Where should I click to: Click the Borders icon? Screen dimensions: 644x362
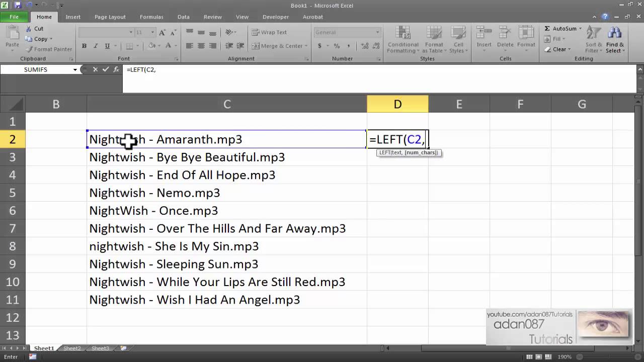point(129,46)
